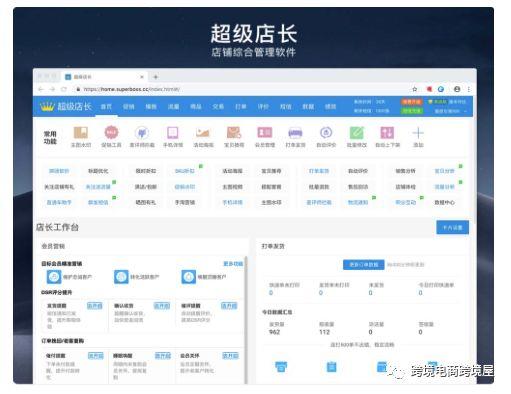Open the 直通车助手 link

(x=59, y=202)
